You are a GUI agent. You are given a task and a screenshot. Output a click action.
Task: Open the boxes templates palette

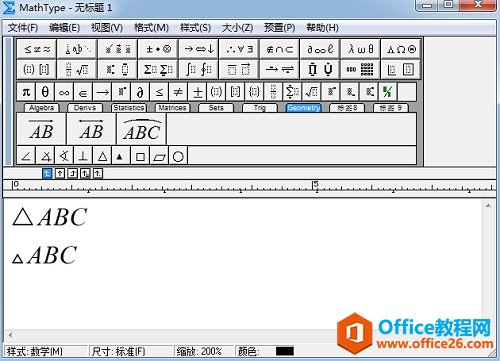pos(401,69)
